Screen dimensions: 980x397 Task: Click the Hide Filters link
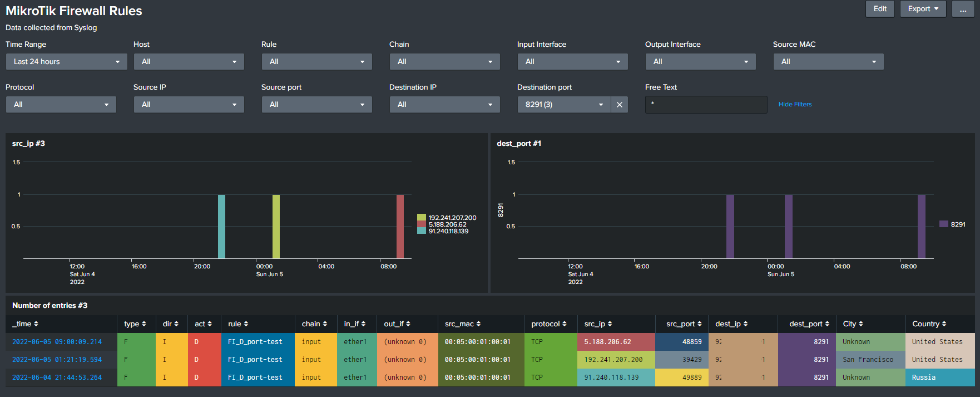pos(795,104)
